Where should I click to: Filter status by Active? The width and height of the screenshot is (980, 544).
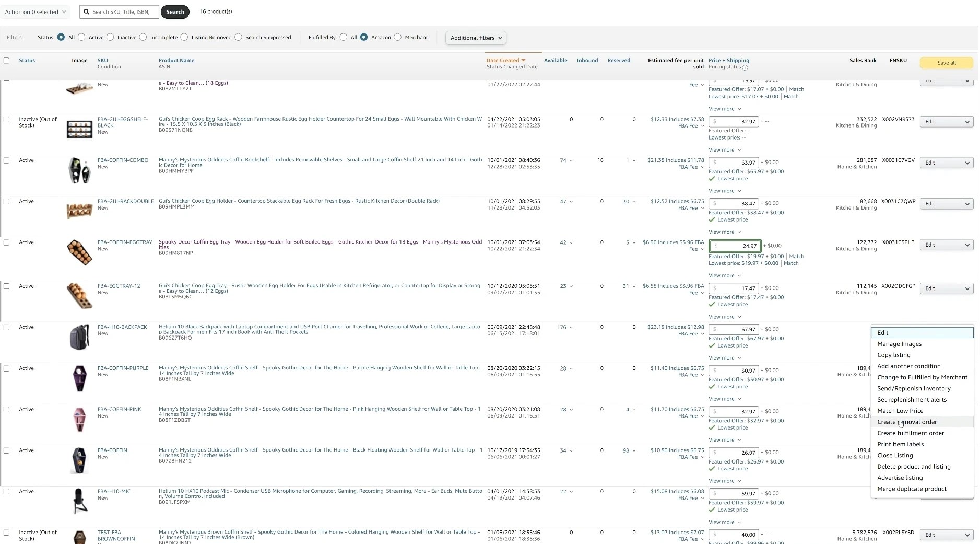(81, 37)
